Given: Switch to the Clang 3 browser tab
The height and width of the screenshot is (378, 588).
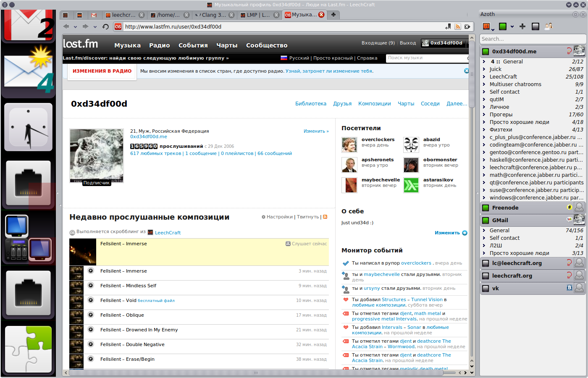Looking at the screenshot, I should pos(214,15).
